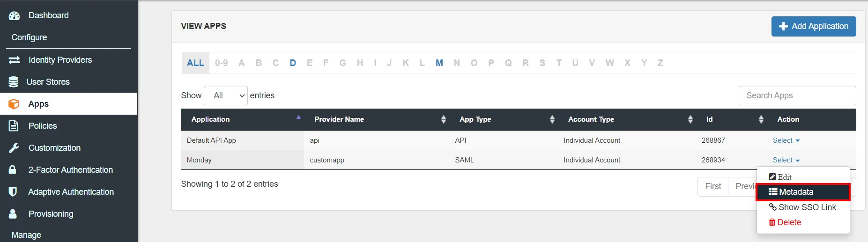
Task: Click the Id value 268934
Action: point(713,160)
